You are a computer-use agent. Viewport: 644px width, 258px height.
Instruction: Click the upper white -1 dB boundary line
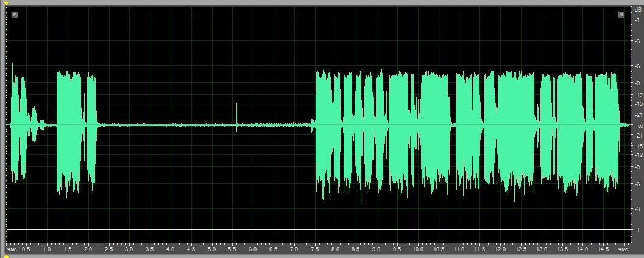pos(305,19)
